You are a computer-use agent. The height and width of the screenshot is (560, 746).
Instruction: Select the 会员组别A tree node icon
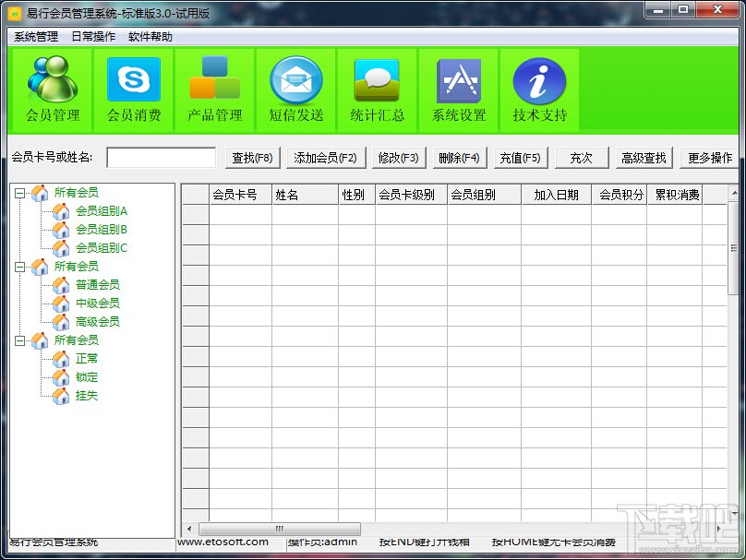pos(61,211)
